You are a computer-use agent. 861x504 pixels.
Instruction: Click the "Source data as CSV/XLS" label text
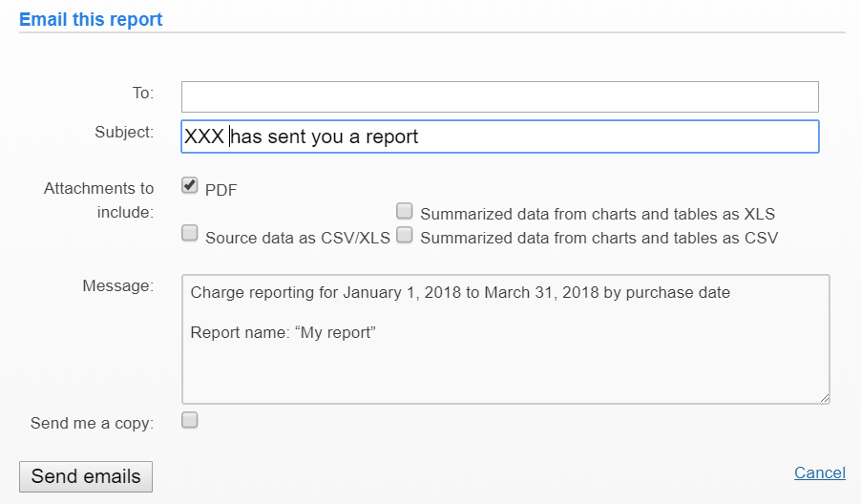(297, 238)
